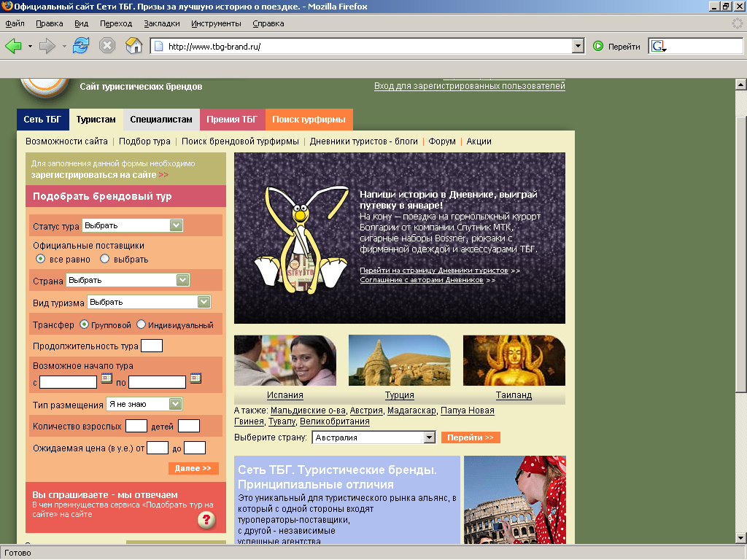Open the Статус тура dropdown
This screenshot has height=560, width=747.
(133, 225)
